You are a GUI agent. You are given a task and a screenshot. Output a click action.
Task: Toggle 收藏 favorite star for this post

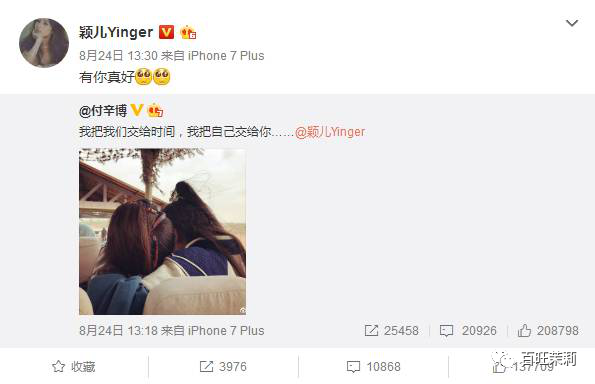(74, 367)
